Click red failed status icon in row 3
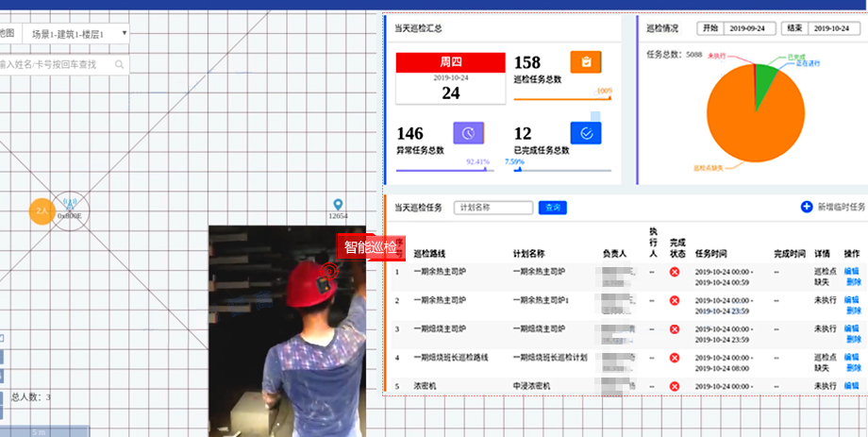This screenshot has height=437, width=868. [x=675, y=329]
